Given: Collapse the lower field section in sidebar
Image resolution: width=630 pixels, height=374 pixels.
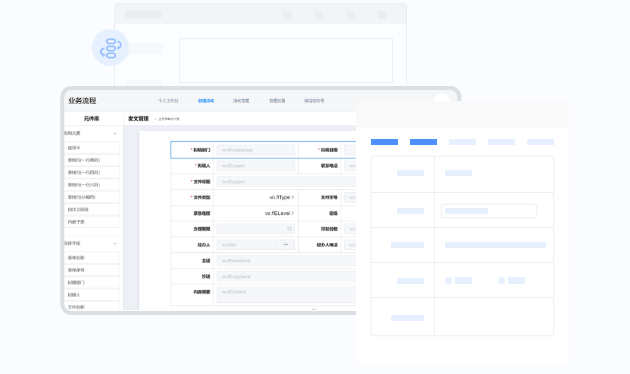Looking at the screenshot, I should click(115, 243).
